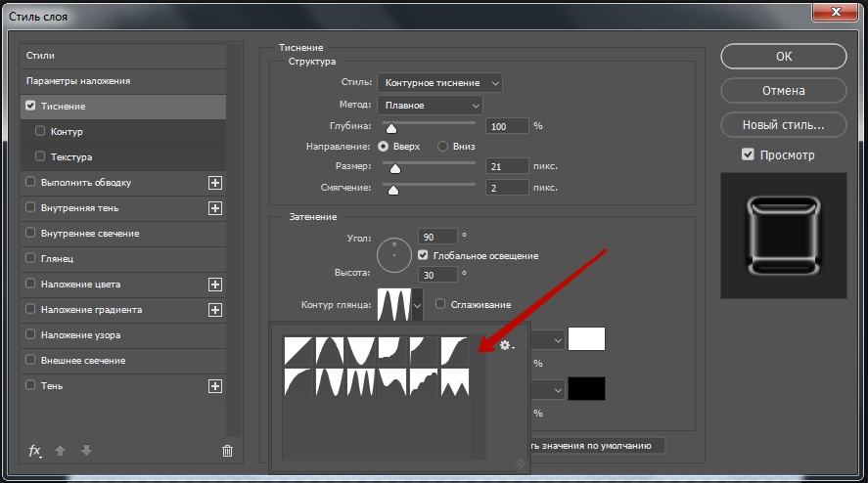Open the Стиль dropdown showing Контурное тиснение

click(439, 83)
